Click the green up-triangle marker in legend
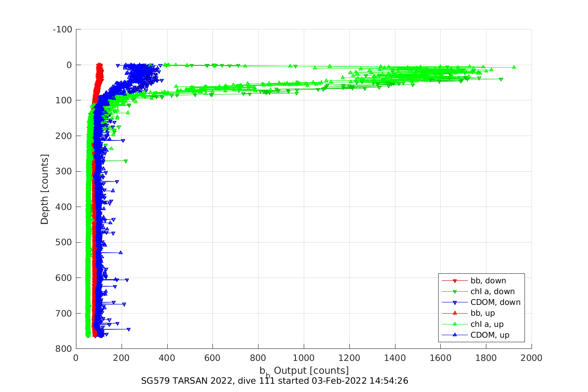This screenshot has height=392, width=588. [454, 324]
